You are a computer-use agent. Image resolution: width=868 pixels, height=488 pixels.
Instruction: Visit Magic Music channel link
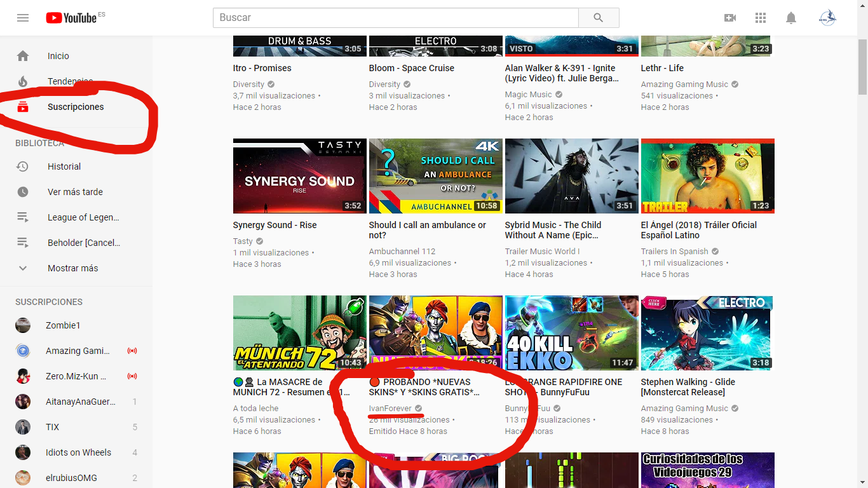click(x=529, y=95)
